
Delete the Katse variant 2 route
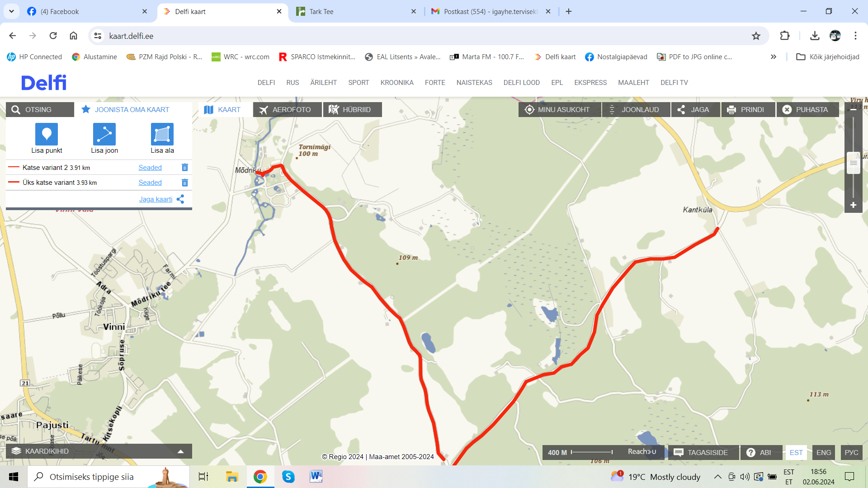coord(185,168)
